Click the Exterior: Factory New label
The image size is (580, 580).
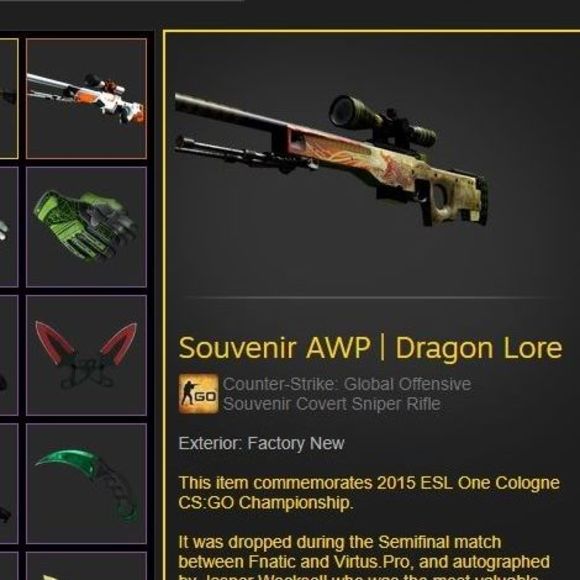point(261,443)
